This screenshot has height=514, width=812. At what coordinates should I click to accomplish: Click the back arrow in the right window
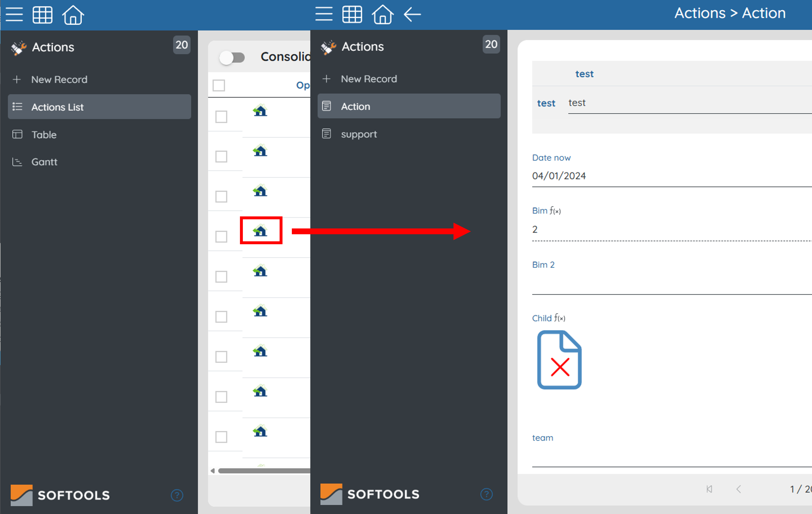point(412,15)
